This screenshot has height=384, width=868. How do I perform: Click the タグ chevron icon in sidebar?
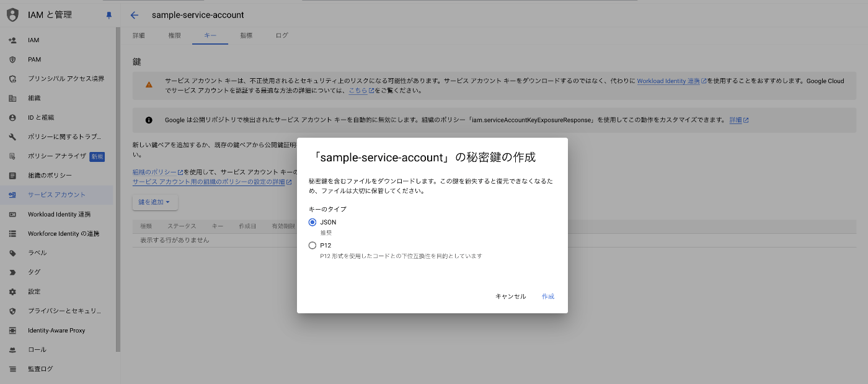point(12,272)
